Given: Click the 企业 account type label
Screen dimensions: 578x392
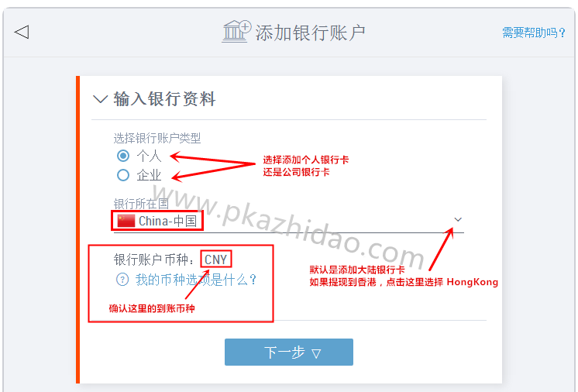Looking at the screenshot, I should pos(149,175).
